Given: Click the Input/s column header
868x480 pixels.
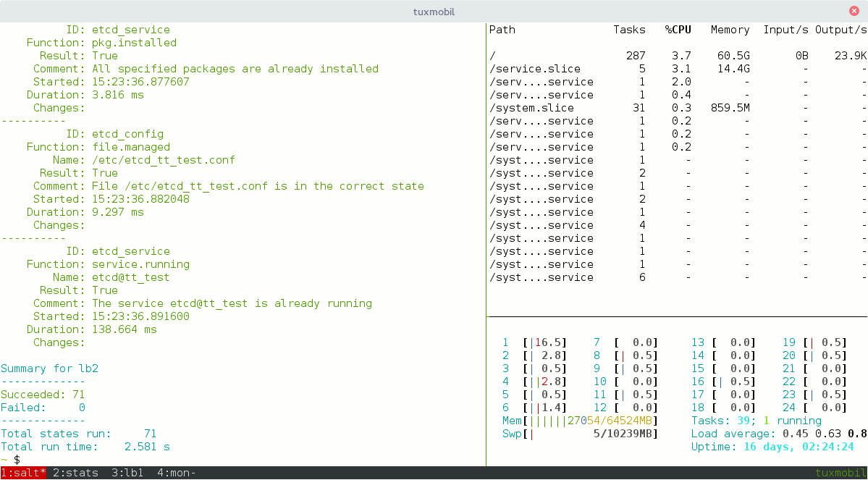Looking at the screenshot, I should coord(785,30).
